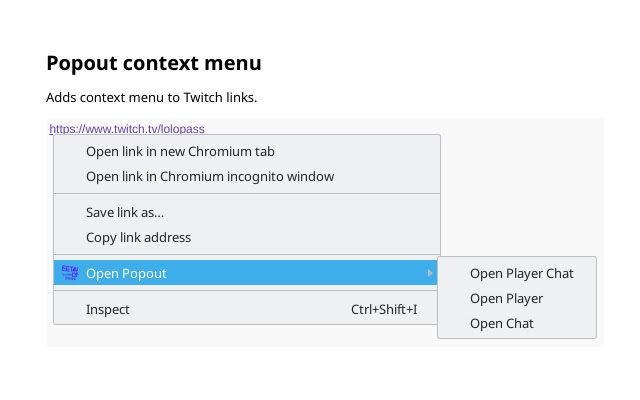640x400 pixels.
Task: Click the Popout context menu heading
Action: point(154,63)
